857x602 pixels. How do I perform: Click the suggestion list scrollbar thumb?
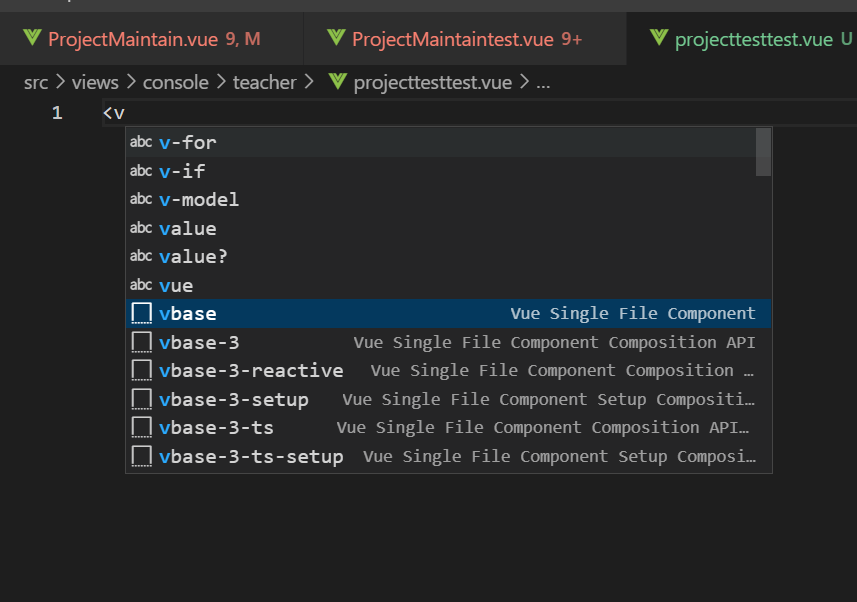pos(763,152)
